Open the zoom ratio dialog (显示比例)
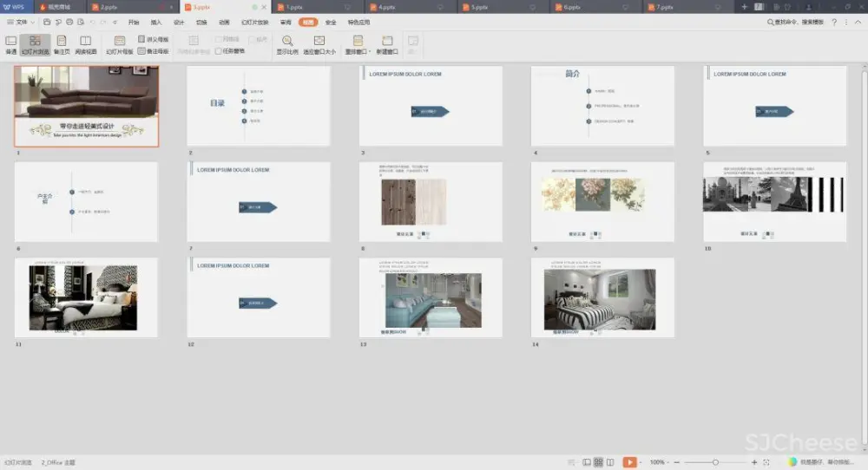Viewport: 868px width, 470px height. (x=287, y=44)
